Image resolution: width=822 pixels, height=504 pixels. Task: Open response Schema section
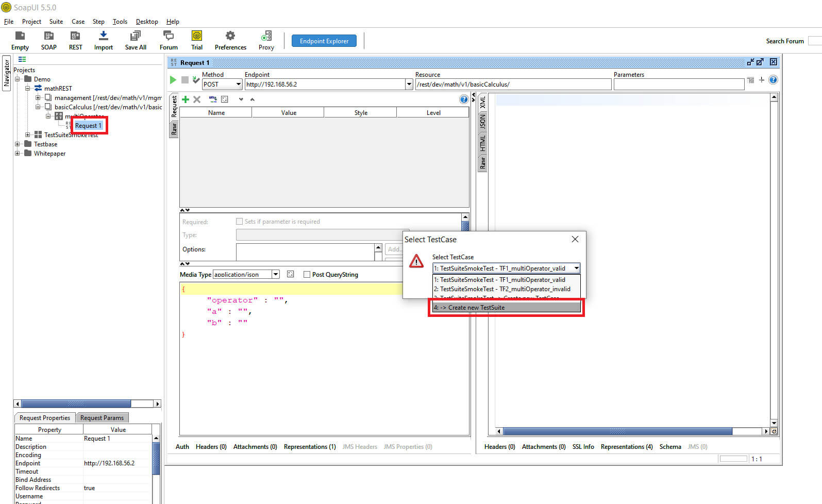click(670, 447)
